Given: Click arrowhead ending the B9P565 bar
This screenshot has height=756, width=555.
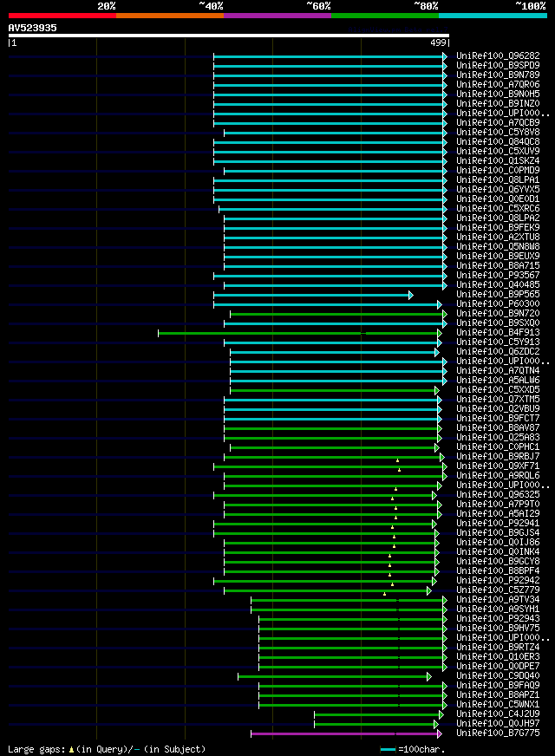Looking at the screenshot, I should (x=411, y=295).
